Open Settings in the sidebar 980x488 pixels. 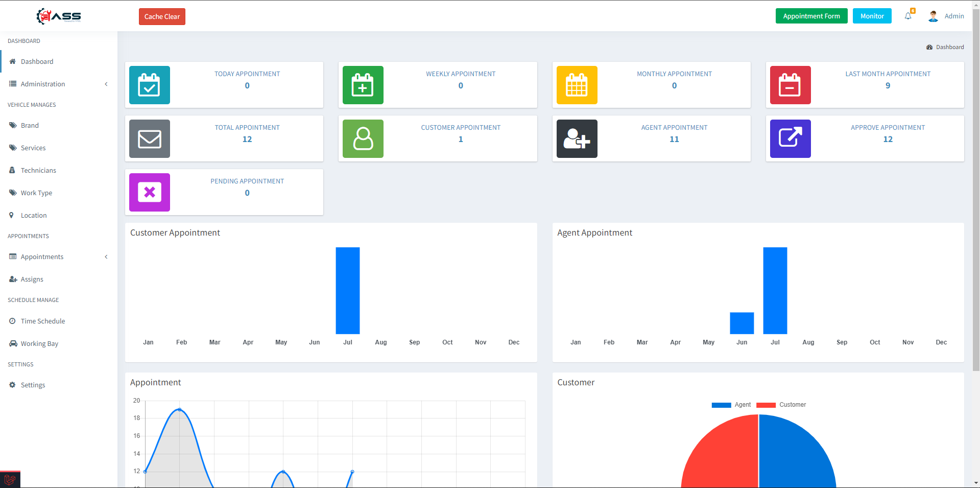[x=59, y=385]
